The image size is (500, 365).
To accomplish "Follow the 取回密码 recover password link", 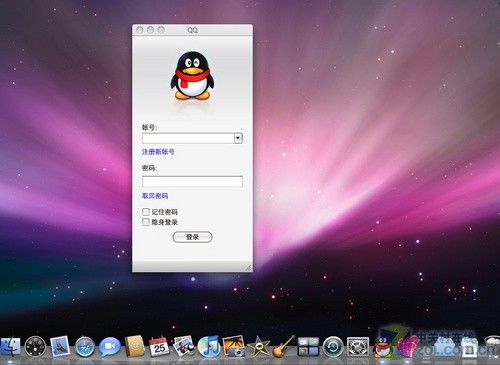I will tap(155, 196).
